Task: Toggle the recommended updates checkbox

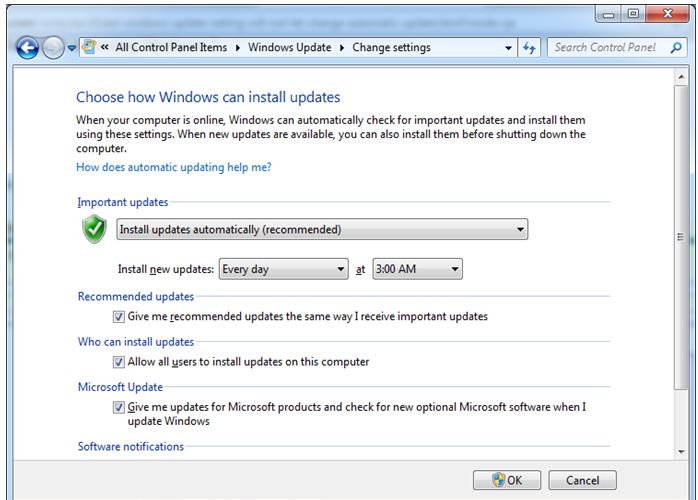Action: point(119,316)
